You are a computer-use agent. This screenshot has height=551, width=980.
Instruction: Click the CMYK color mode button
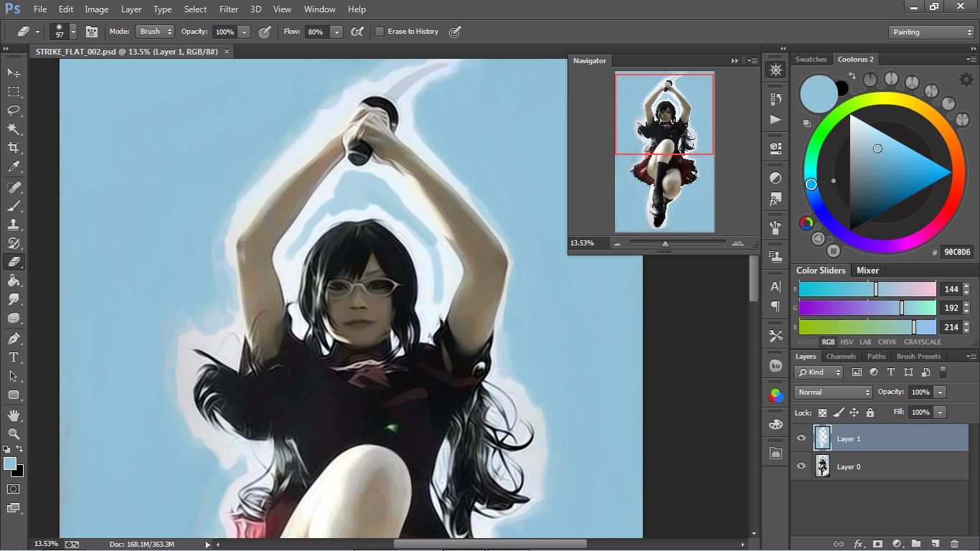point(887,342)
